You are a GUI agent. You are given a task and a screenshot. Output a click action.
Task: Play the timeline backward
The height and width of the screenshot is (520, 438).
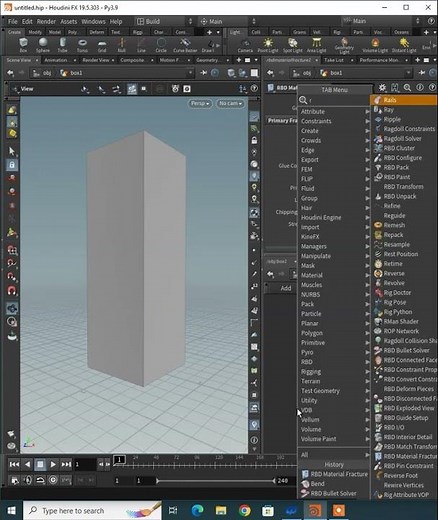coord(27,464)
